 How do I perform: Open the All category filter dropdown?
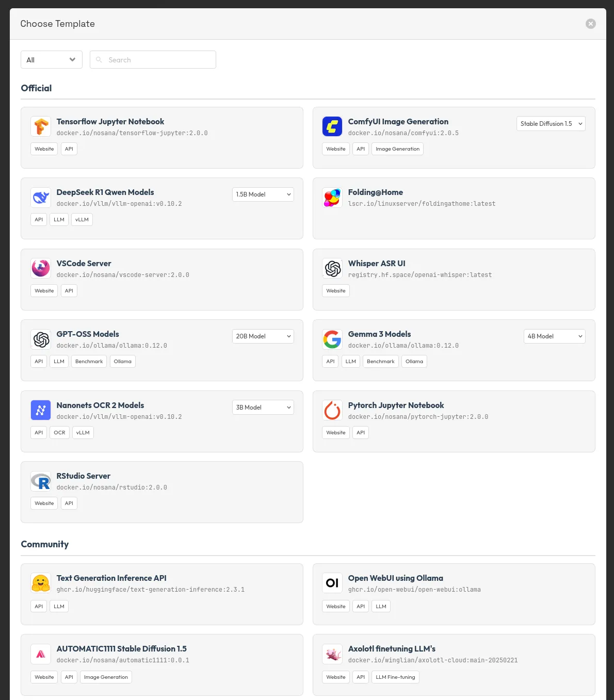point(51,60)
